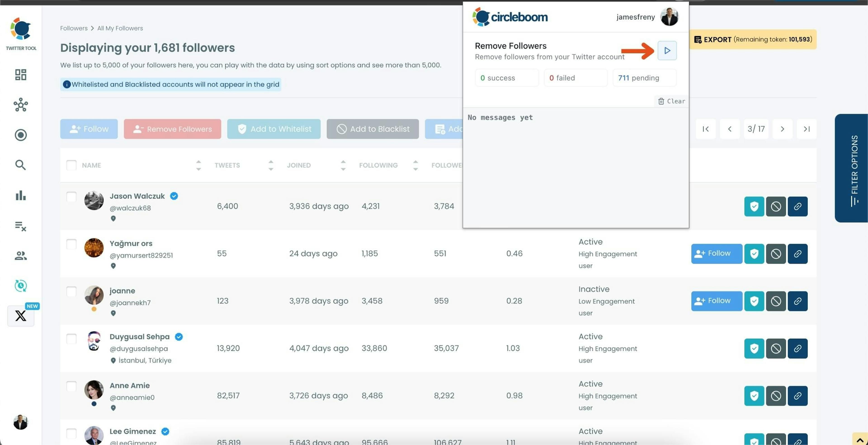The image size is (868, 445).
Task: Expand FOLLOWING column sort options
Action: click(x=414, y=165)
